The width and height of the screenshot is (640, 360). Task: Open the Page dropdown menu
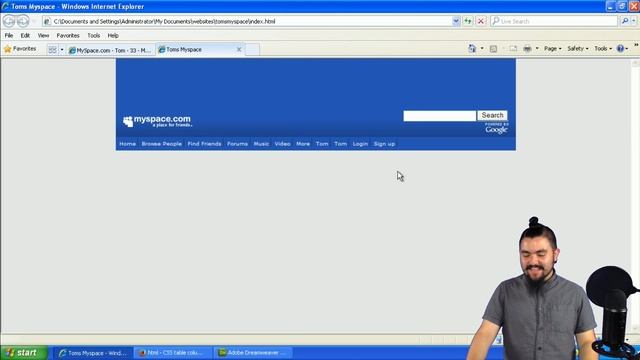point(552,49)
